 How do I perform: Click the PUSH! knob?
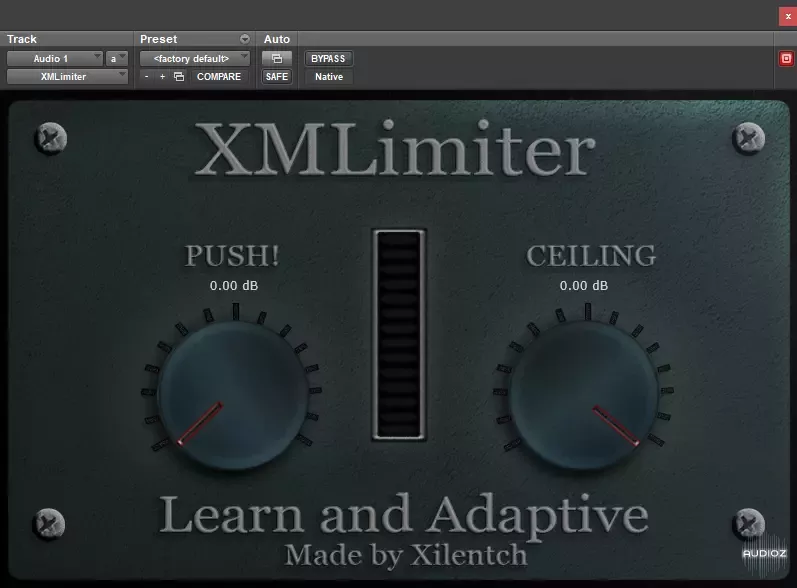(233, 394)
